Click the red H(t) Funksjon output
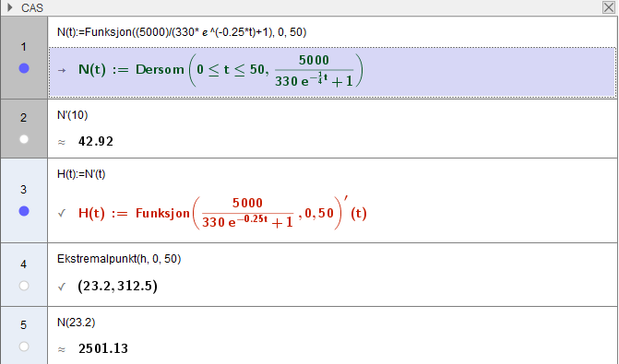Screen dimensions: 619x364 (222, 213)
